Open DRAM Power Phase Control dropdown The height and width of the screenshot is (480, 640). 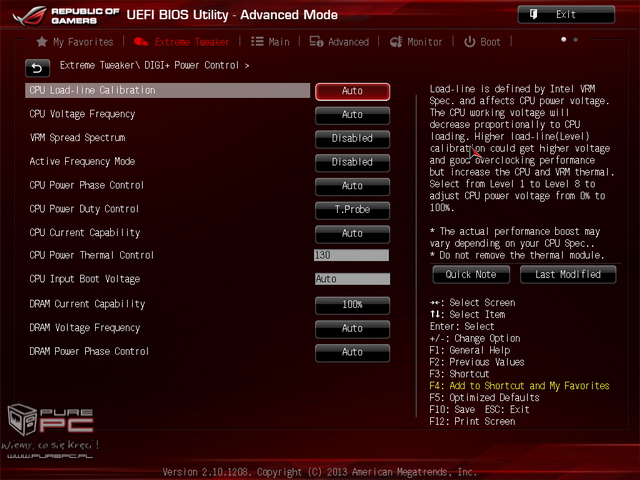tap(352, 352)
